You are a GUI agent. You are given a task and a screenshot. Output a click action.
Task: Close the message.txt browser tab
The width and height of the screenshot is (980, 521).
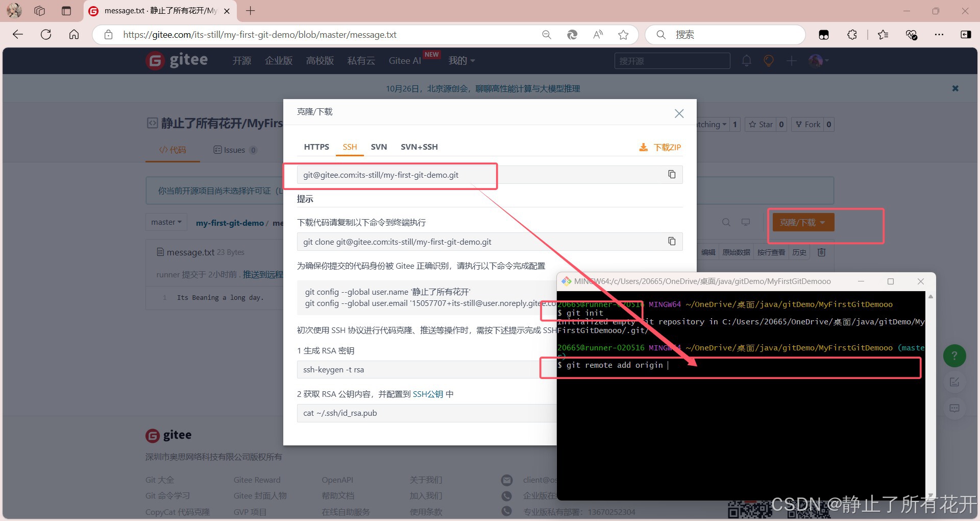tap(227, 11)
